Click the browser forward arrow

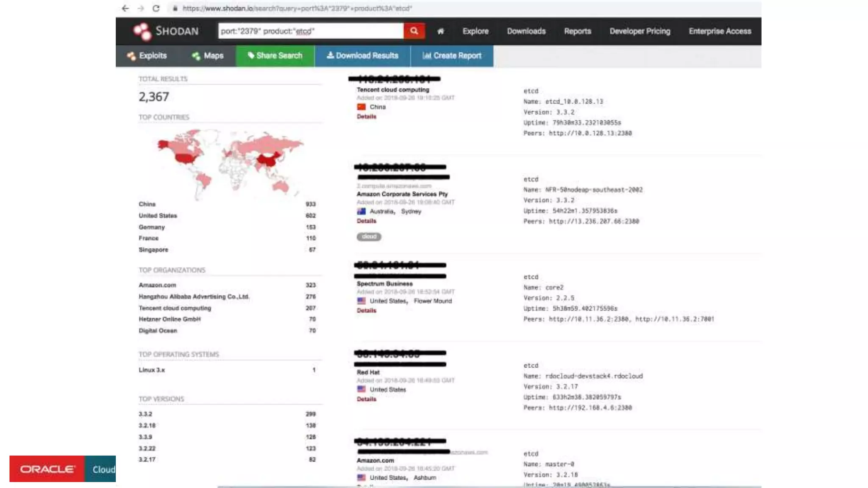point(141,8)
